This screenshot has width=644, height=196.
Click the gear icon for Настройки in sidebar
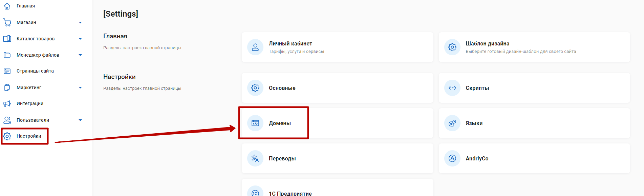coord(7,136)
